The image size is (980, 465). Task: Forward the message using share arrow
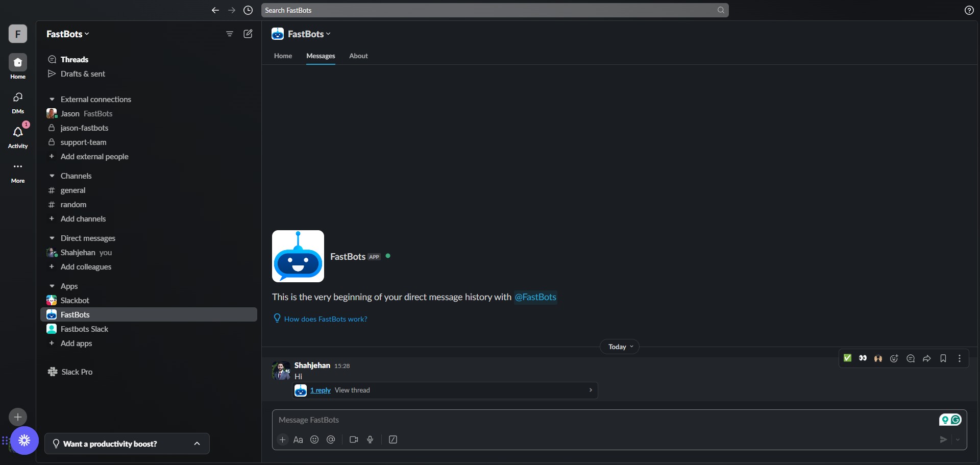click(x=927, y=358)
